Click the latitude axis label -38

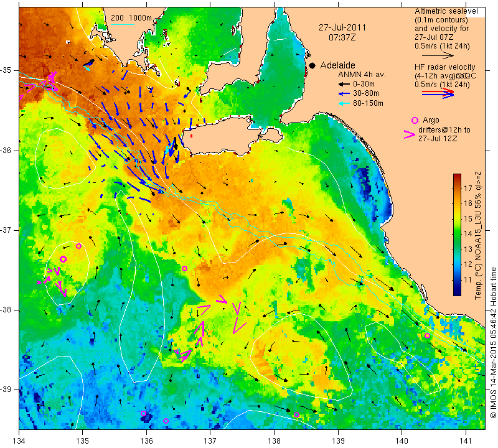click(6, 310)
